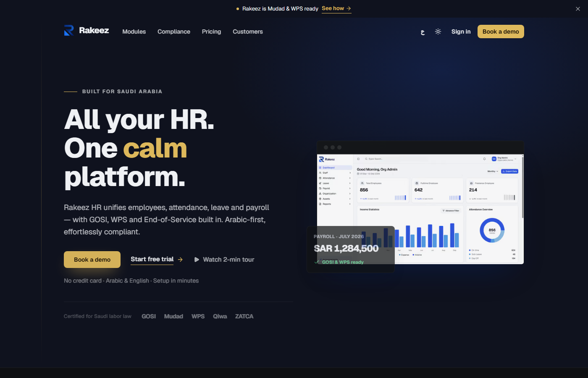Click the header Book a demo button
This screenshot has height=378, width=588.
tap(501, 31)
